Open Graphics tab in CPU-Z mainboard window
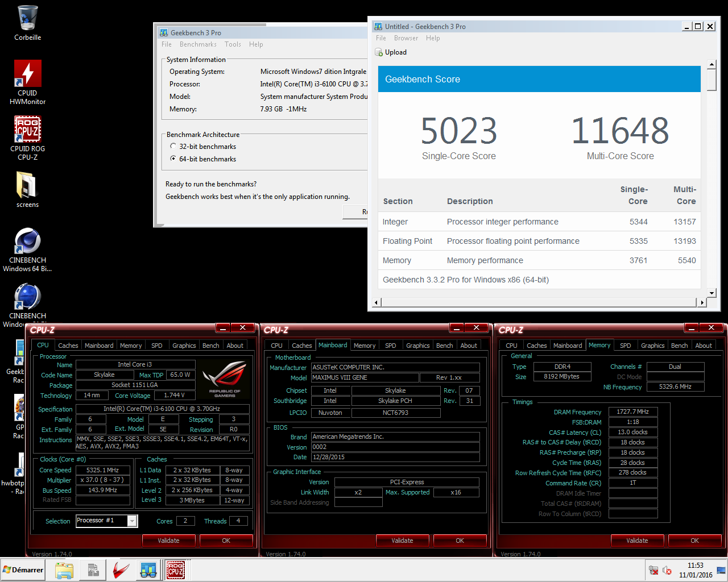Viewport: 728px width, 582px height. [418, 346]
